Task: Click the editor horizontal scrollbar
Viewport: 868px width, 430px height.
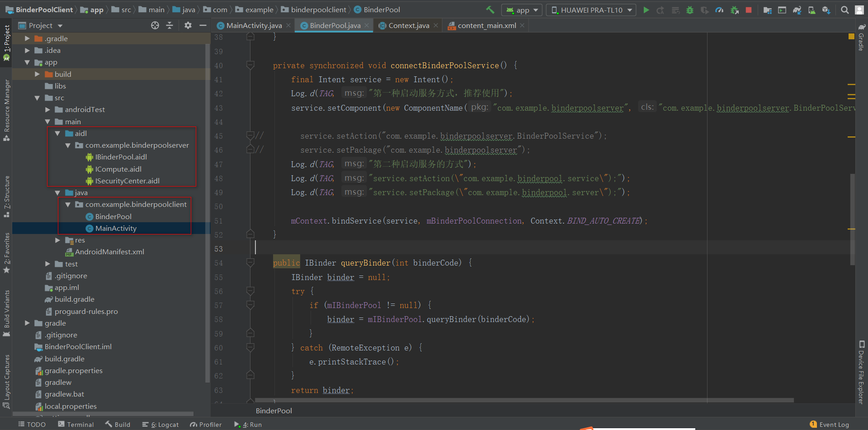Action: tap(524, 400)
